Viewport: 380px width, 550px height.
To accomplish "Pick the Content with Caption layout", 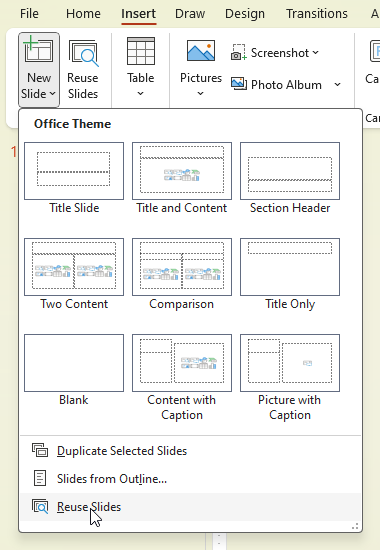I will [182, 378].
